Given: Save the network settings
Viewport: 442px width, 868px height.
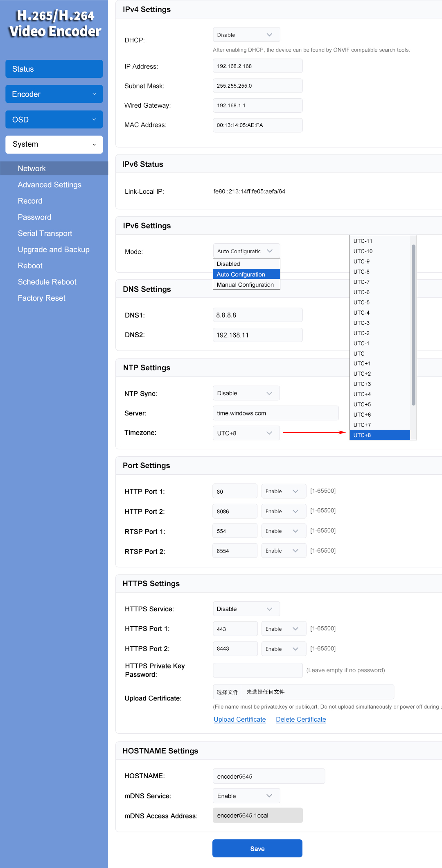Looking at the screenshot, I should [257, 848].
